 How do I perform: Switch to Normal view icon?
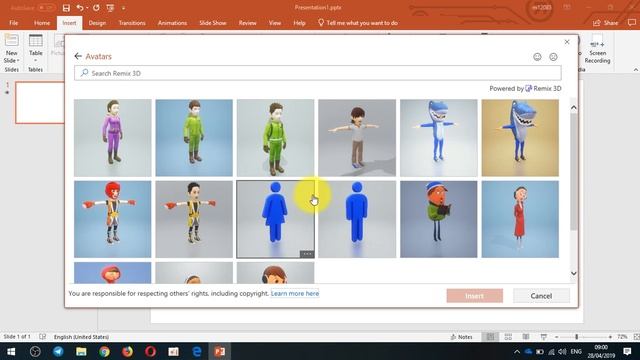pos(490,337)
